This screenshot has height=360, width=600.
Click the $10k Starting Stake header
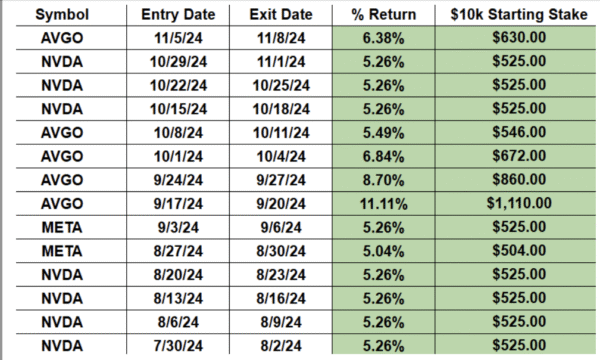pyautogui.click(x=519, y=15)
